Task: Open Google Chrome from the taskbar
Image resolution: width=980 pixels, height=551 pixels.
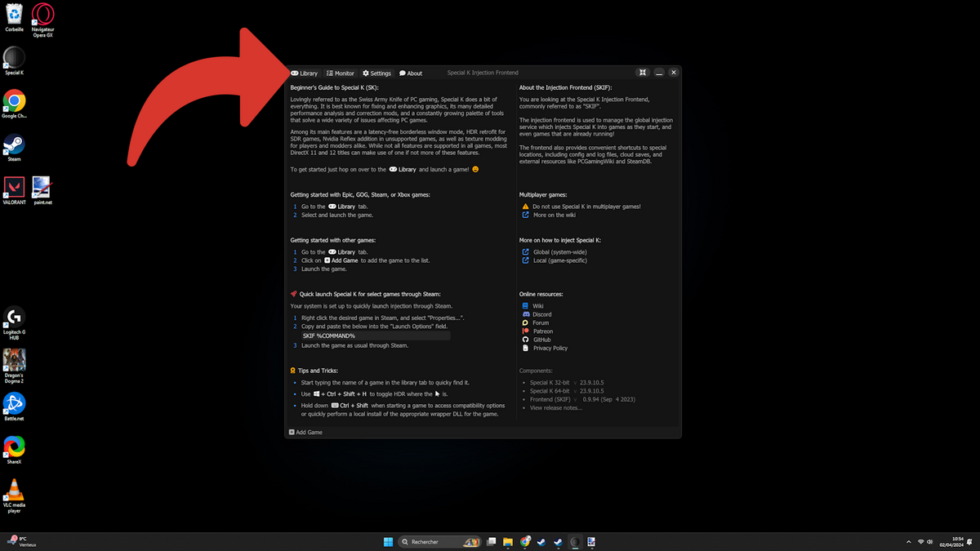Action: (x=524, y=541)
